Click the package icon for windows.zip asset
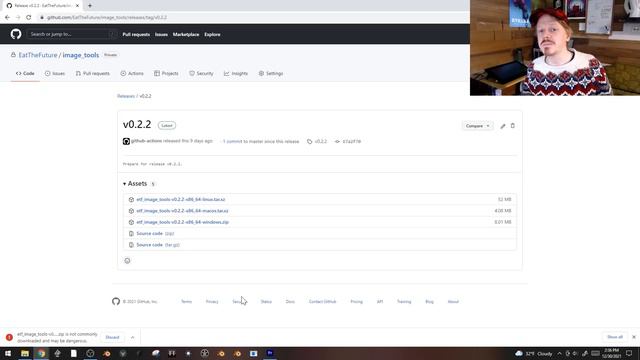This screenshot has width=640, height=360. [131, 222]
